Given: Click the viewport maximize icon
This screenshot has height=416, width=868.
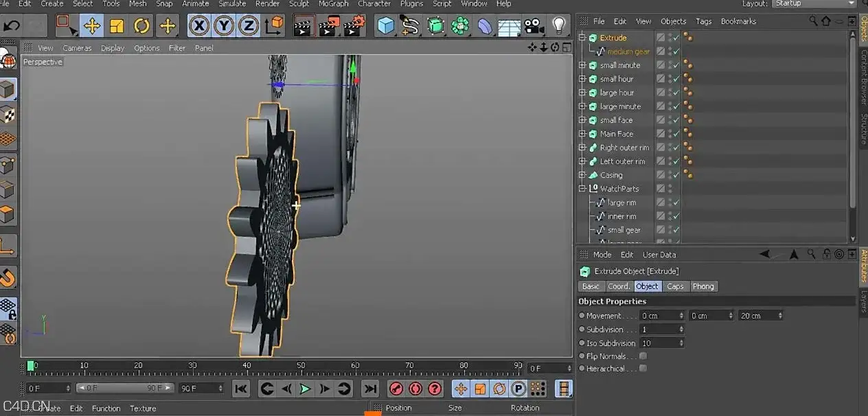Looking at the screenshot, I should coord(567,47).
